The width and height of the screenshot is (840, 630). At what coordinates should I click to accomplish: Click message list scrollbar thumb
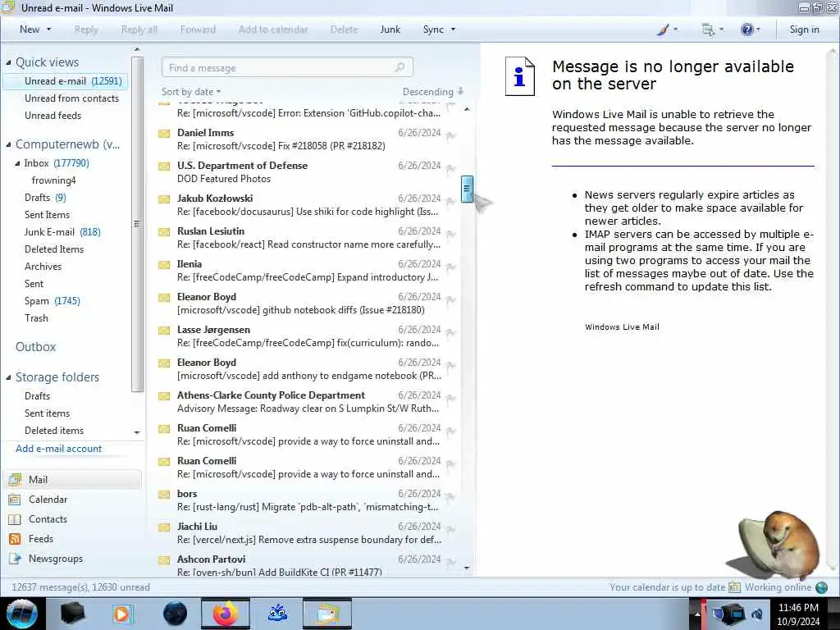tap(467, 189)
